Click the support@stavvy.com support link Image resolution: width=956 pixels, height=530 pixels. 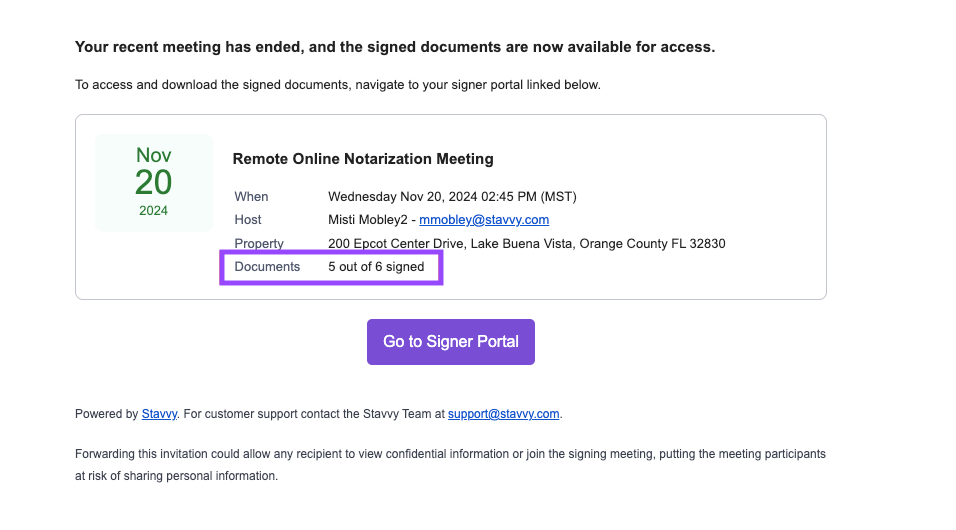tap(504, 414)
